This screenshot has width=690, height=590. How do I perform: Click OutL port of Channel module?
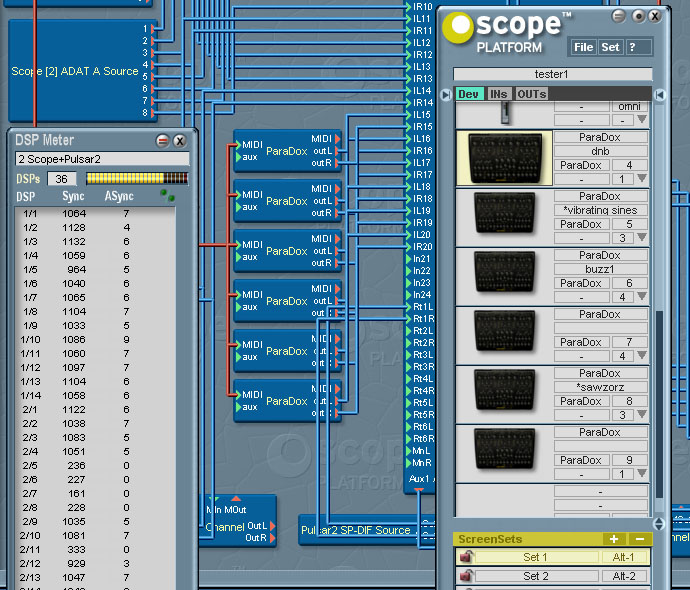272,526
